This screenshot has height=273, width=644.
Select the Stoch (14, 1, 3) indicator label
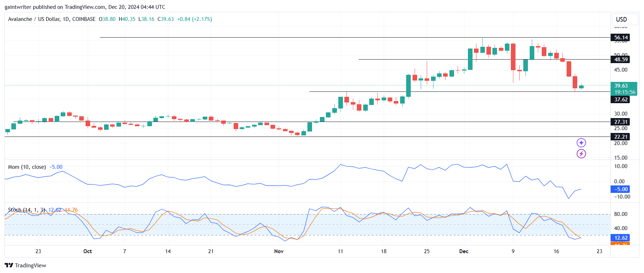27,210
